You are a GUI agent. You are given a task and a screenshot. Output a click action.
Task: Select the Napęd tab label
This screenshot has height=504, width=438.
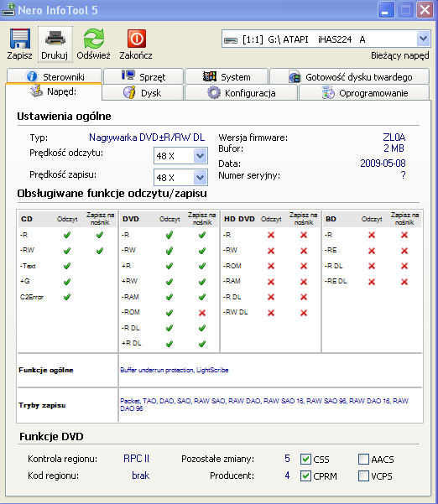point(62,91)
